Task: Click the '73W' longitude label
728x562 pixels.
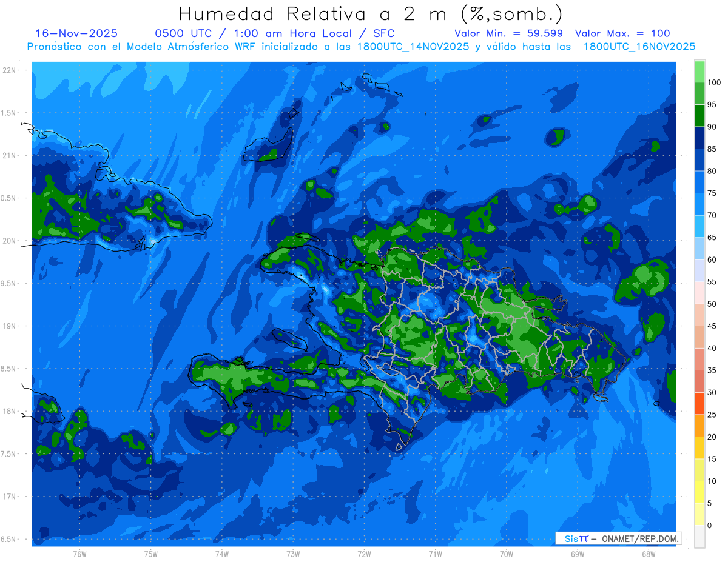Action: point(293,554)
